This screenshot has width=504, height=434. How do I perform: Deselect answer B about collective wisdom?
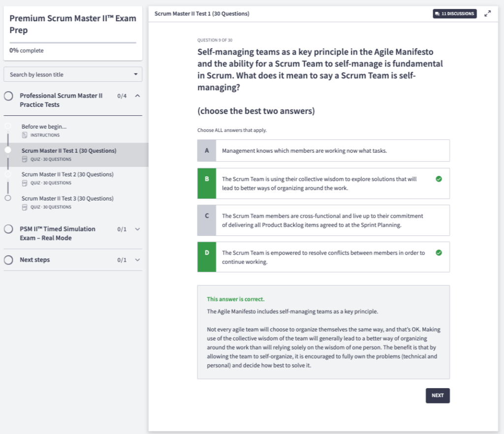[x=323, y=183]
